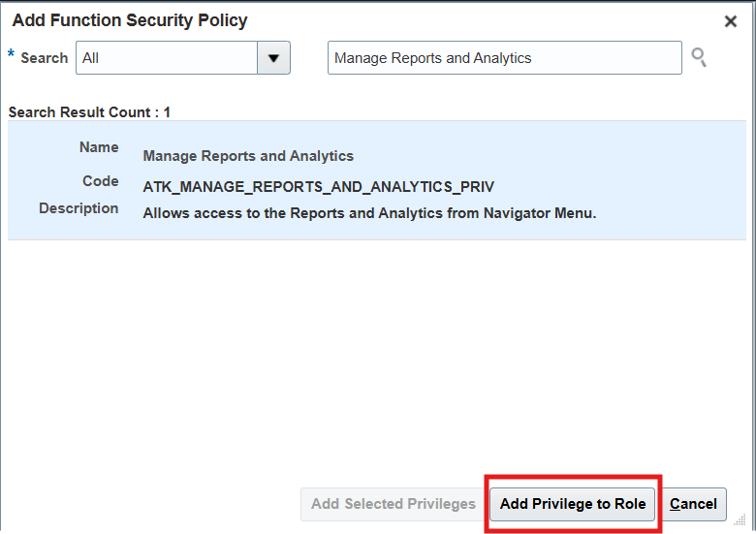Click the magnifier search icon
Image resolution: width=756 pixels, height=534 pixels.
698,58
